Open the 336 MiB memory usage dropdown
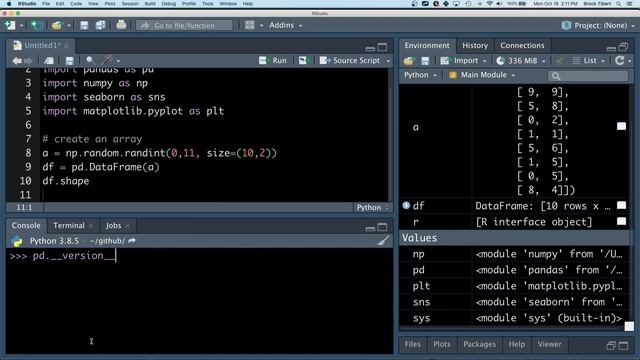Viewport: 640px width, 360px height. pyautogui.click(x=521, y=61)
